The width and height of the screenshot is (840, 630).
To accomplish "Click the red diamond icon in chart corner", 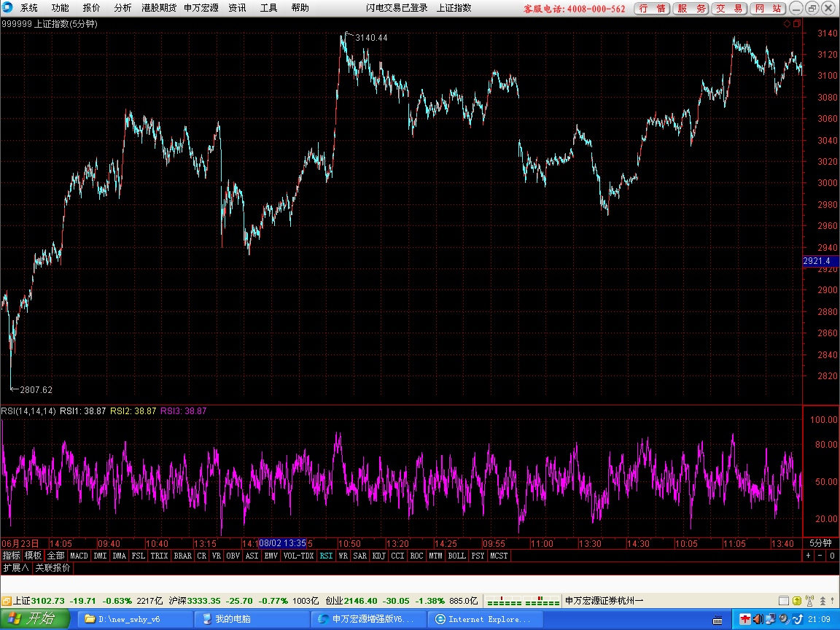I will coord(787,23).
